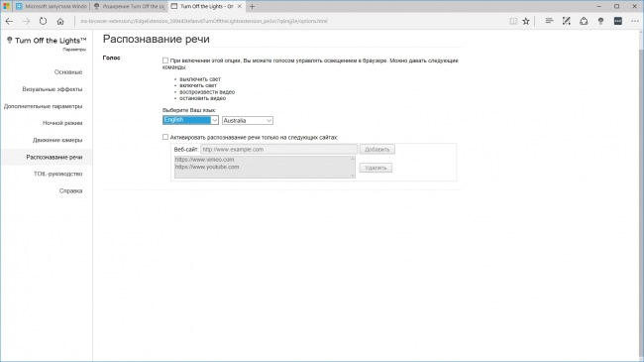The width and height of the screenshot is (644, 362).
Task: Close the Turn Off the Lights options tab
Action: coord(240,6)
